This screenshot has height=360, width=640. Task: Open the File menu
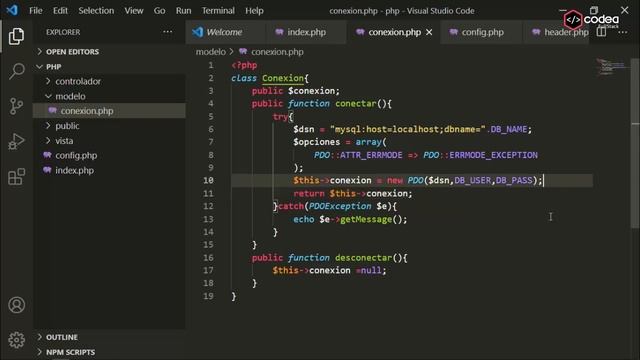tap(36, 10)
